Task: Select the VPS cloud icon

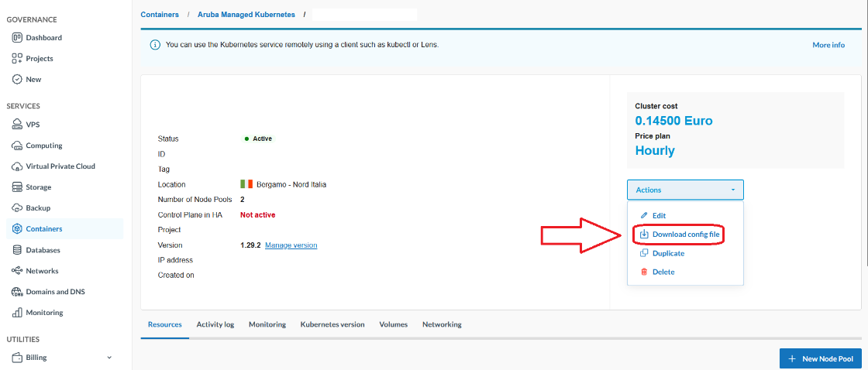Action: click(x=17, y=125)
